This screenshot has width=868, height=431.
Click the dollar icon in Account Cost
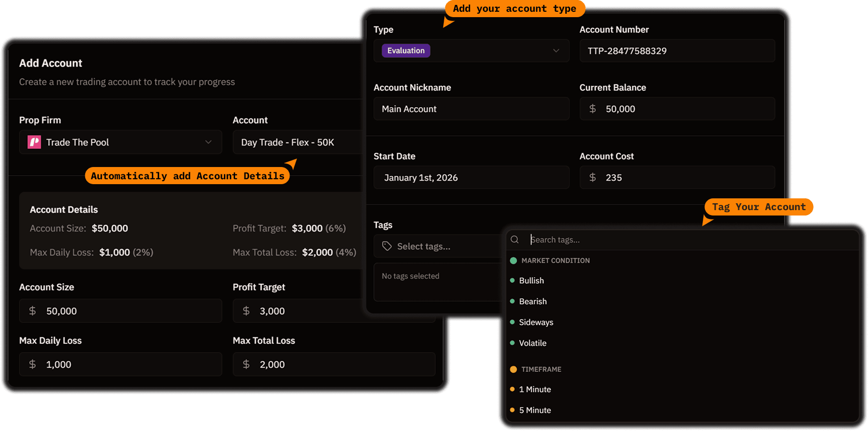tap(593, 177)
